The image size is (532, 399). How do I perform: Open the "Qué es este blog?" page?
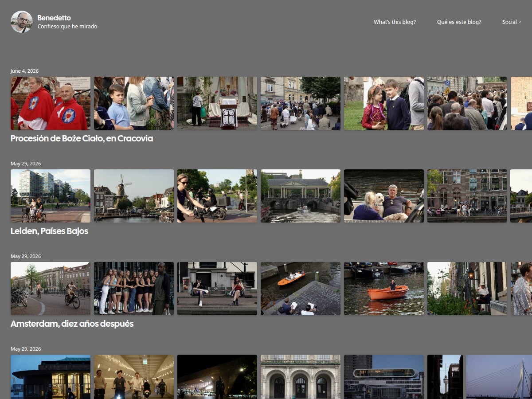coord(459,22)
